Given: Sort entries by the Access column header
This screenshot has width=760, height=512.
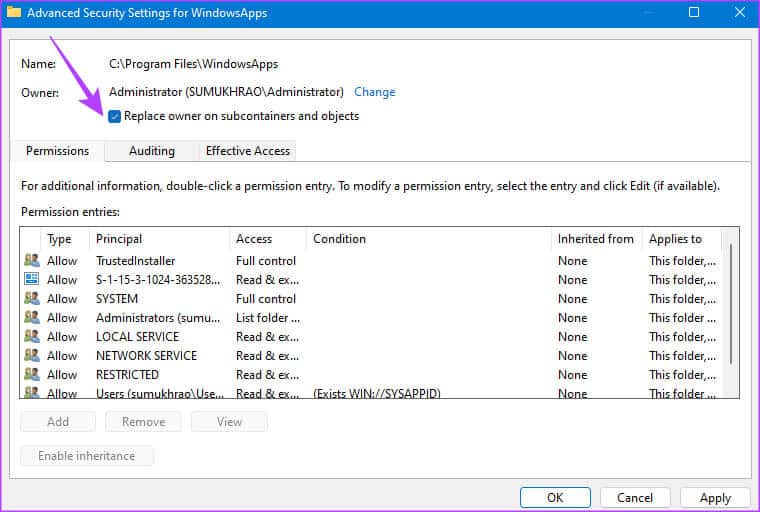Looking at the screenshot, I should coord(268,239).
